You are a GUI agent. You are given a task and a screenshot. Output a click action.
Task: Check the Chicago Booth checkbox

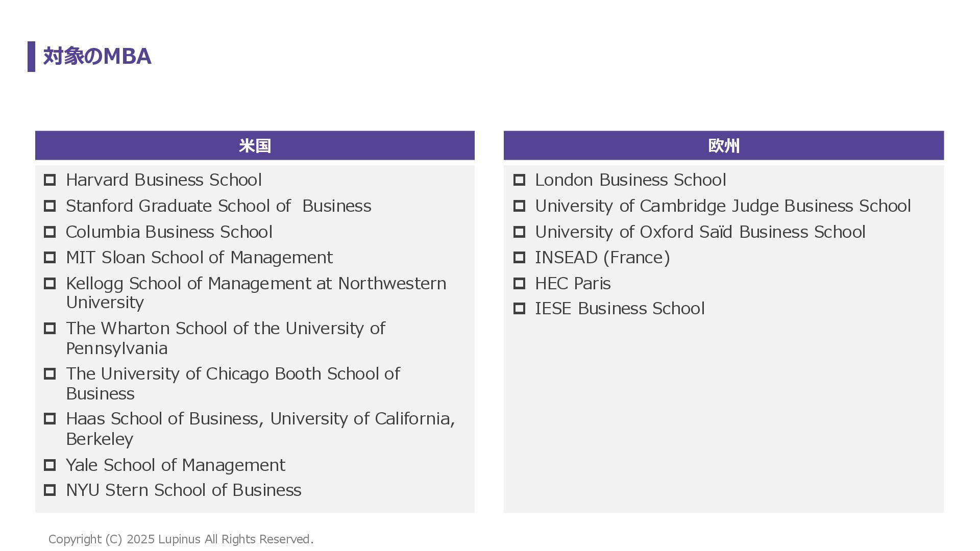pos(50,374)
